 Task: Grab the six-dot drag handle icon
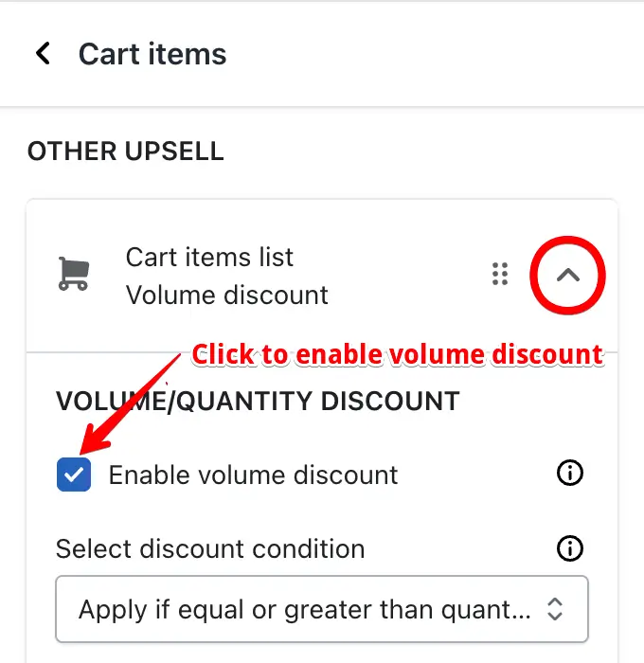point(500,274)
